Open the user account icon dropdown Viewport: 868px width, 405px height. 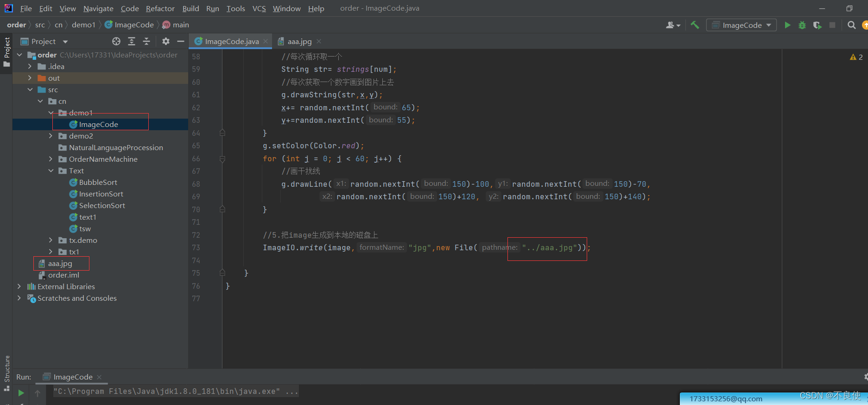click(673, 25)
